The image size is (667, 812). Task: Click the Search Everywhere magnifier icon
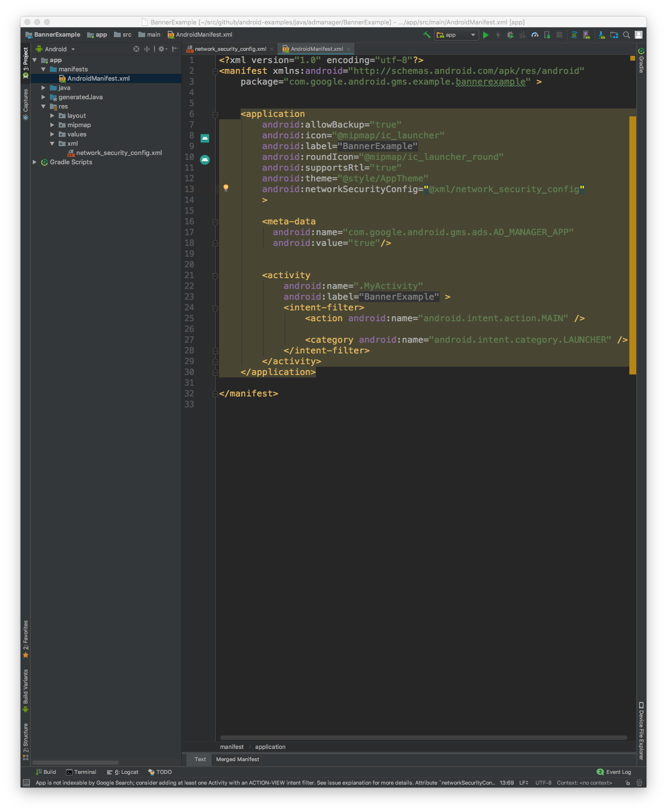626,35
